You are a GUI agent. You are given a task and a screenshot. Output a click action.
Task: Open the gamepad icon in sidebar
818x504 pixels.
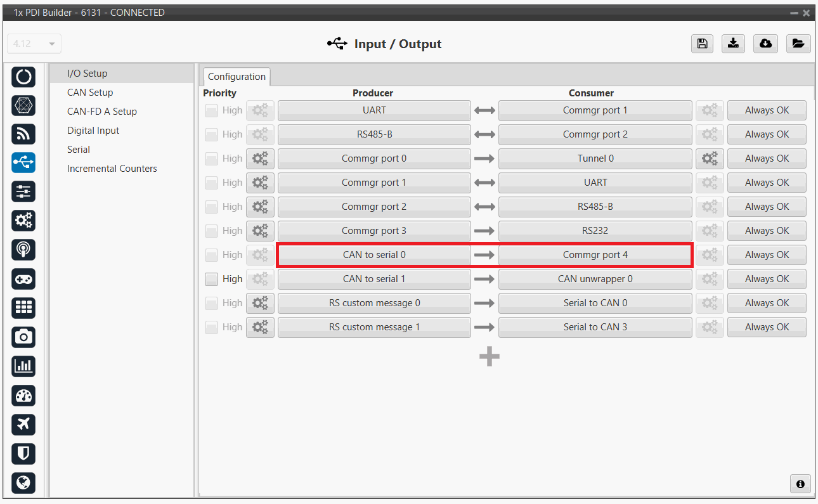(23, 279)
